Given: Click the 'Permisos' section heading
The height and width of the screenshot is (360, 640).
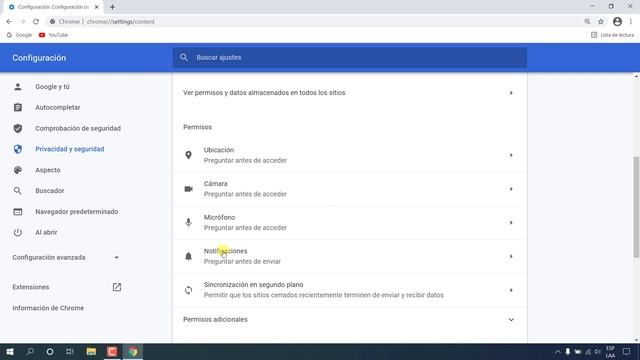Looking at the screenshot, I should [x=198, y=127].
